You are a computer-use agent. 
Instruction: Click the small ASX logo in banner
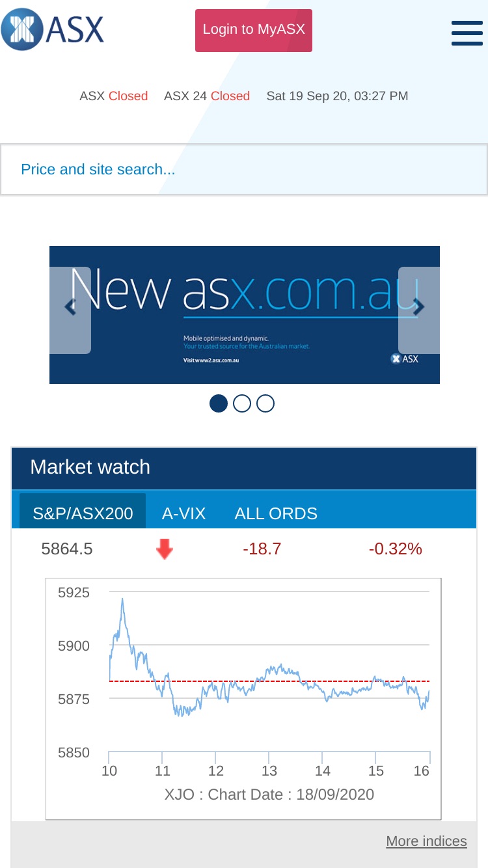(x=404, y=359)
